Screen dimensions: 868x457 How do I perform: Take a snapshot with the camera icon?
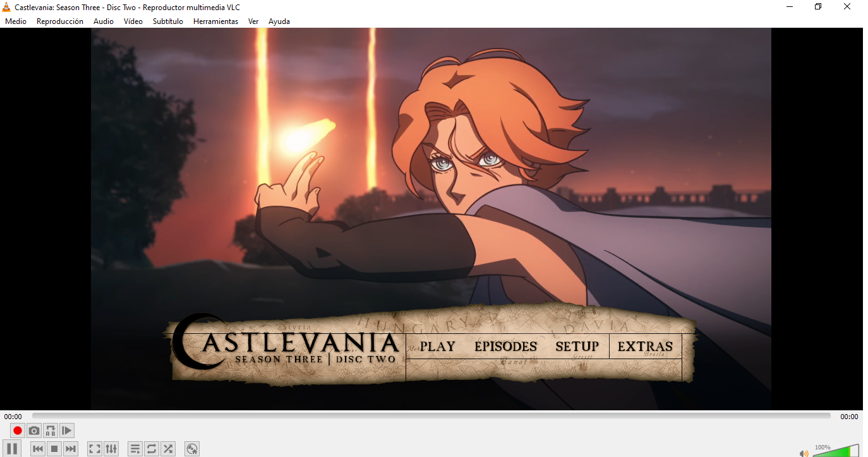(34, 430)
